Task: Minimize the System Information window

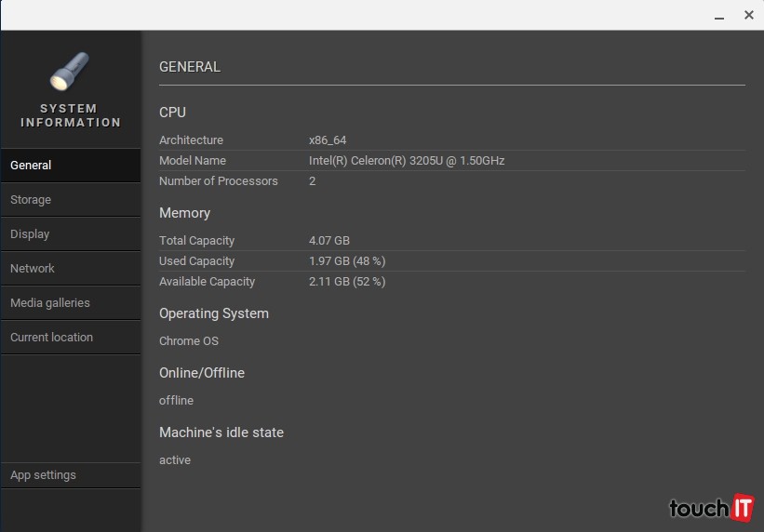Action: coord(719,16)
